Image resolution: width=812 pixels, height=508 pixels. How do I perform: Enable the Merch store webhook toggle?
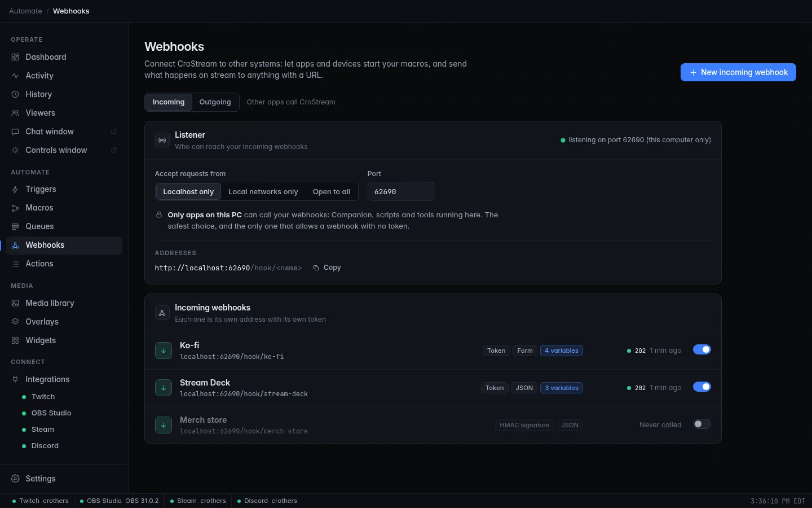pos(702,424)
